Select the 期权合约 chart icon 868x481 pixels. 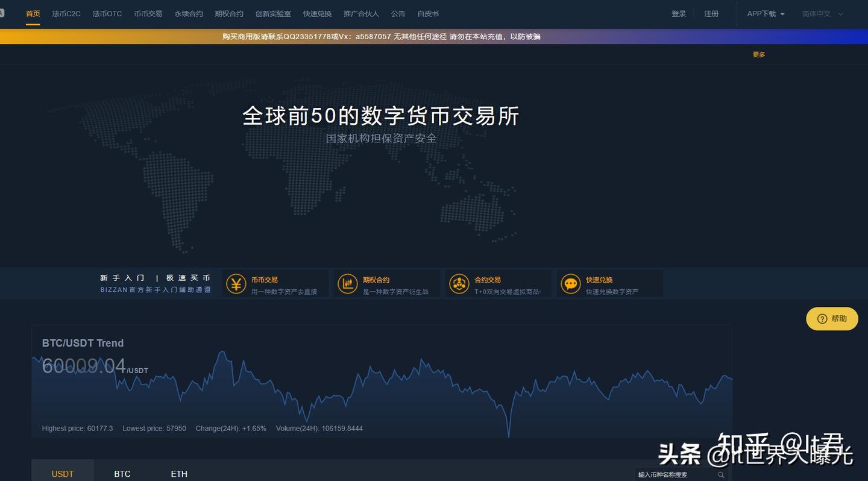point(348,283)
